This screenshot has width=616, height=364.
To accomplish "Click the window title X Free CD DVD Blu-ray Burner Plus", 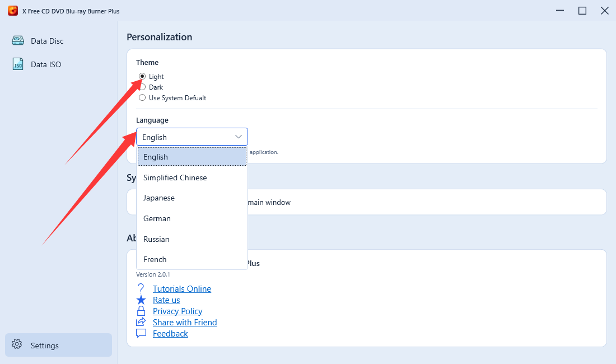I will 71,11.
